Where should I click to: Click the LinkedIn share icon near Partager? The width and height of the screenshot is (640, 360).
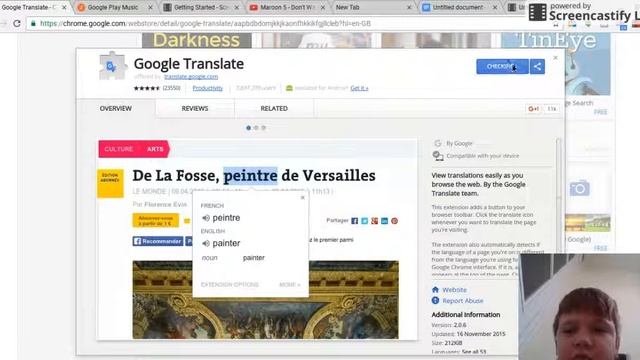384,221
